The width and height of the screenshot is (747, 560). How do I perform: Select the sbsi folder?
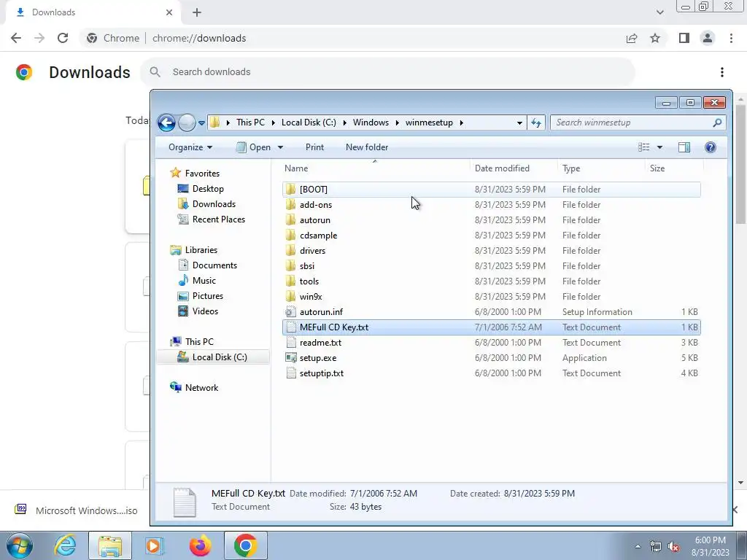coord(491,265)
